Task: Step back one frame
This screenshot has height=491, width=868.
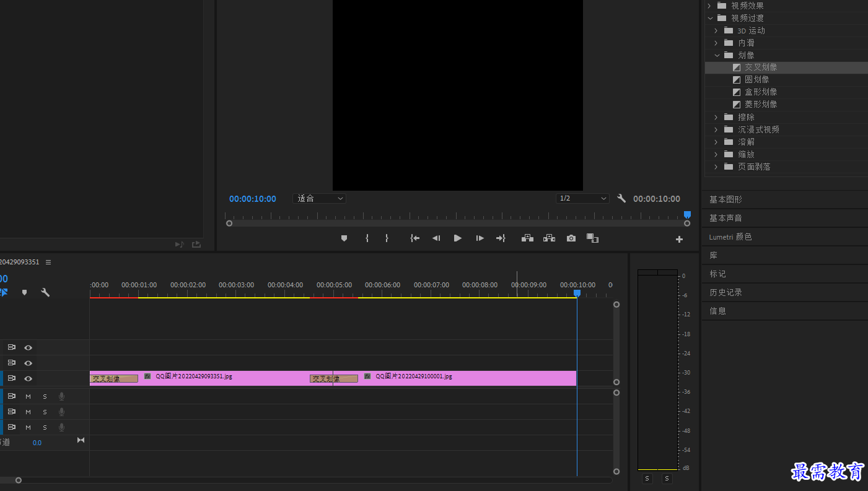Action: coord(436,238)
